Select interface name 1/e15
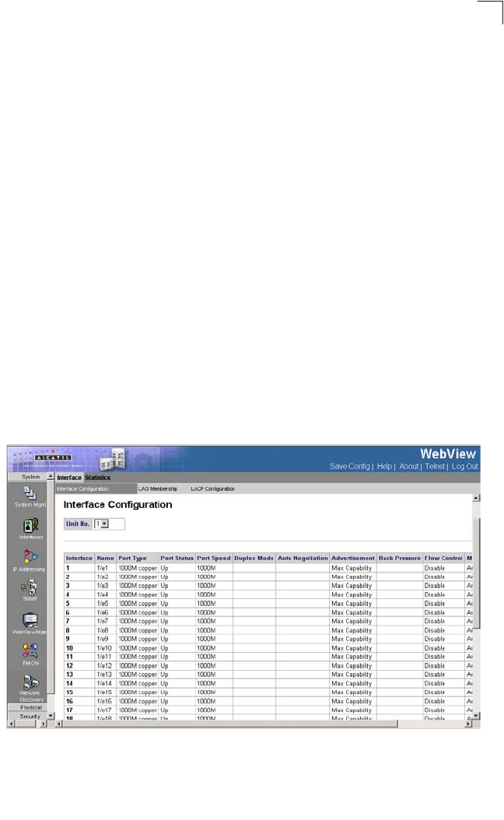This screenshot has height=820, width=504. tap(104, 692)
